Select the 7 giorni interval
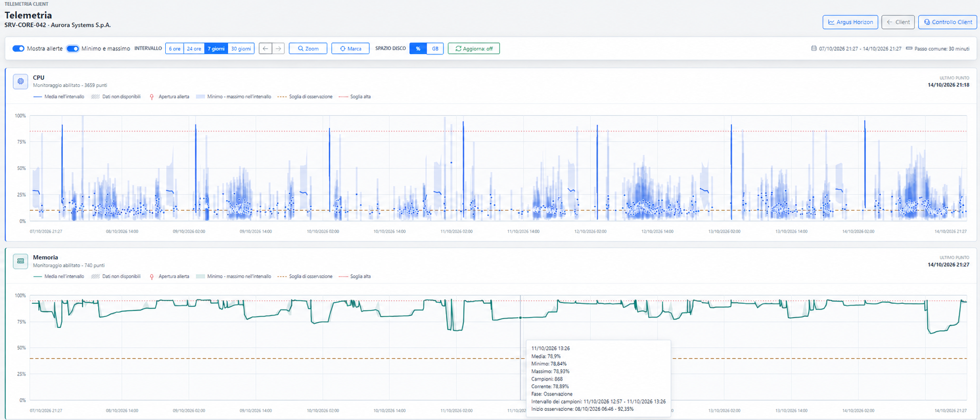 coord(216,49)
